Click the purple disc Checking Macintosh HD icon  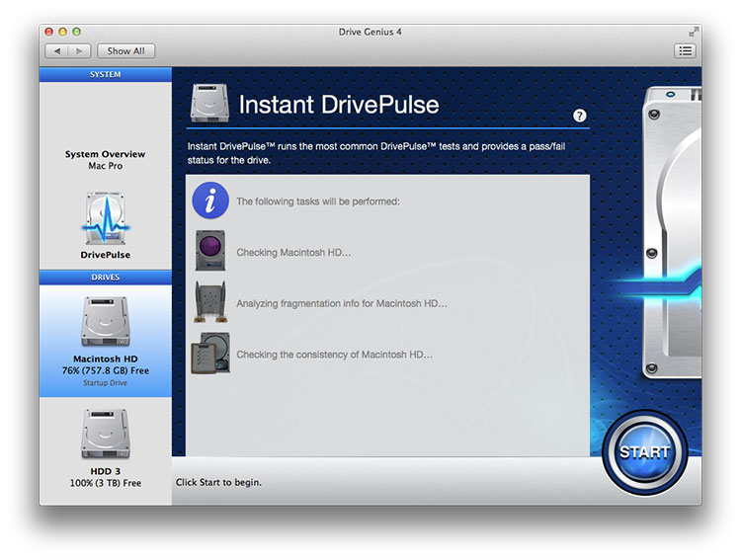tap(210, 251)
